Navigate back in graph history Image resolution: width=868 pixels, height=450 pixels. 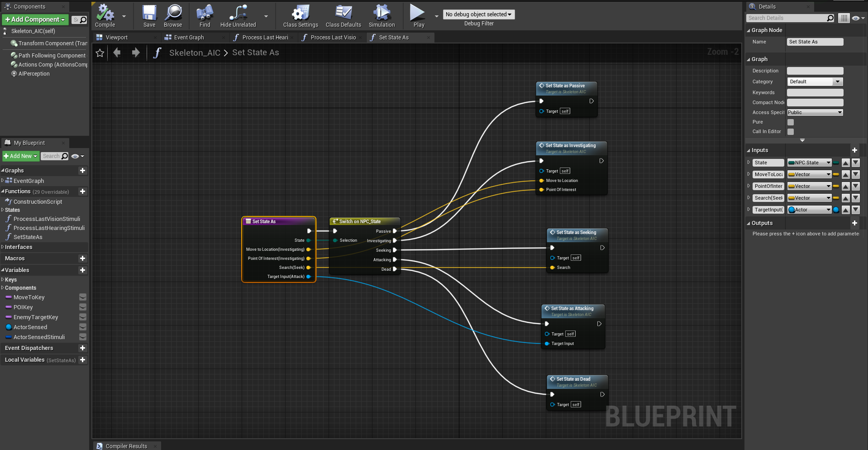click(x=117, y=53)
